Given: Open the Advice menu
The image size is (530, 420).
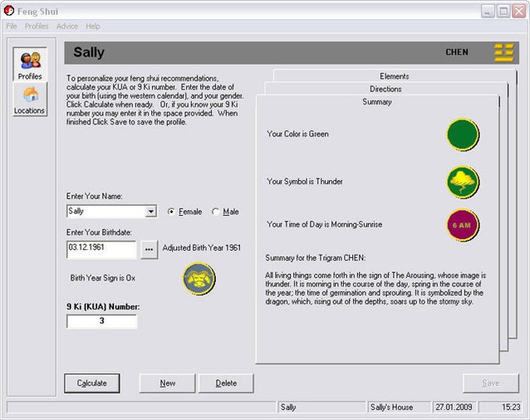Looking at the screenshot, I should [x=67, y=26].
